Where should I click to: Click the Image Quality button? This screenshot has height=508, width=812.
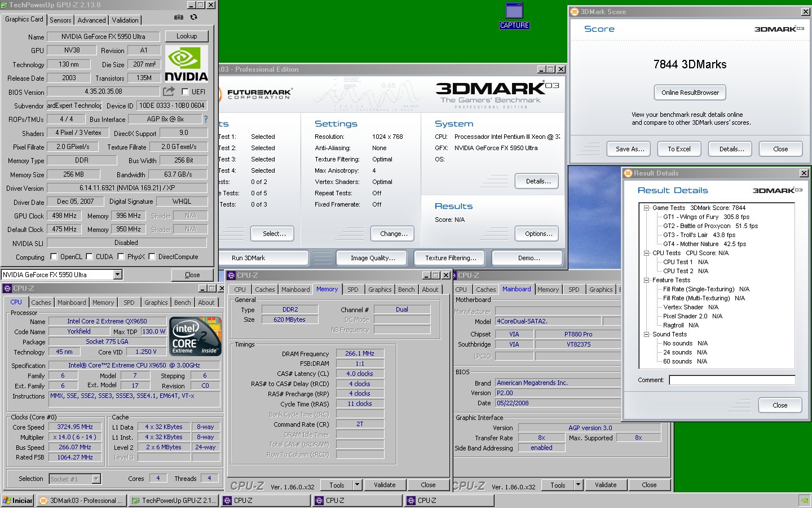[373, 258]
